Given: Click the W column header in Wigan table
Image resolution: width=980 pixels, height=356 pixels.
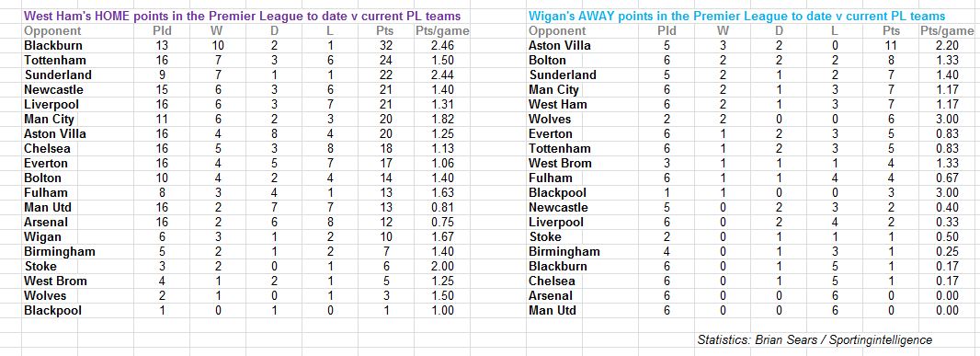Looking at the screenshot, I should coord(724,30).
